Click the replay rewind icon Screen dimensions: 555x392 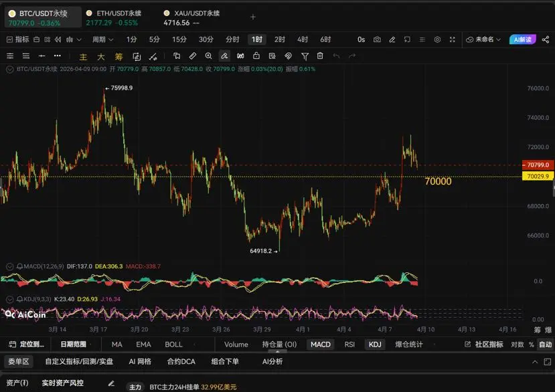[x=58, y=39]
